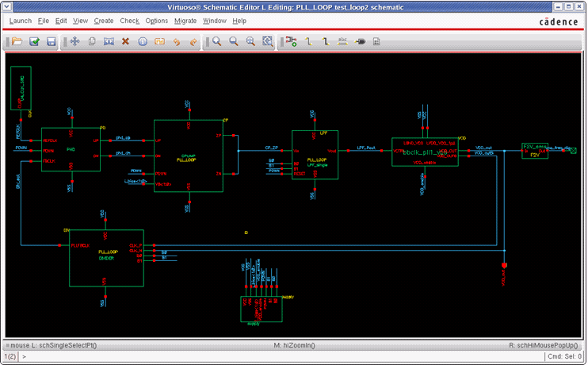Screen dimensions: 588x365
Task: Open the Check menu
Action: tap(129, 21)
